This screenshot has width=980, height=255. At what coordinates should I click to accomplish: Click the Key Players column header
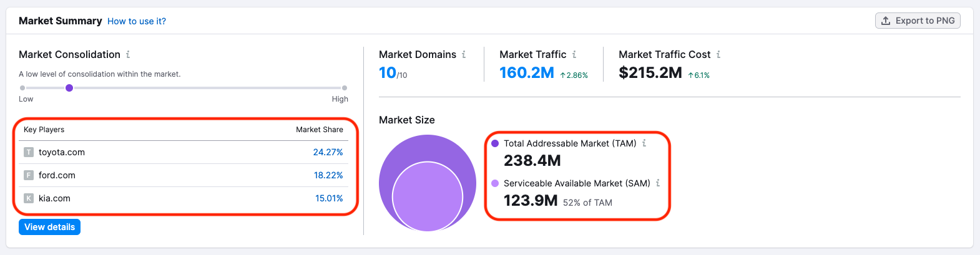point(44,130)
